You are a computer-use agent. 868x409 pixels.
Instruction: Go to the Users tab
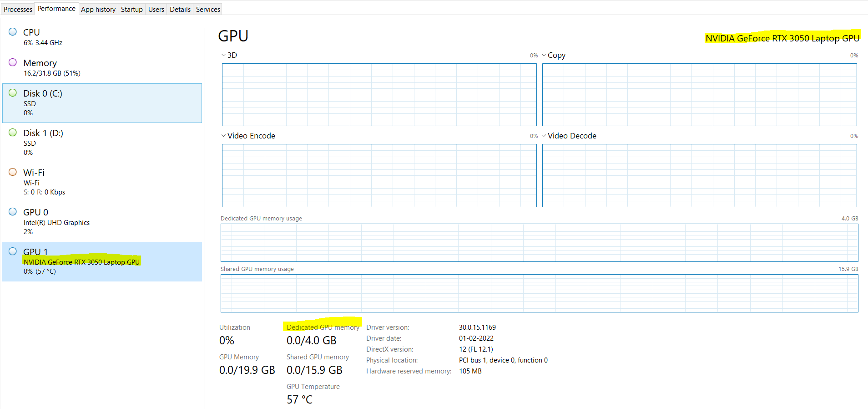click(x=156, y=9)
